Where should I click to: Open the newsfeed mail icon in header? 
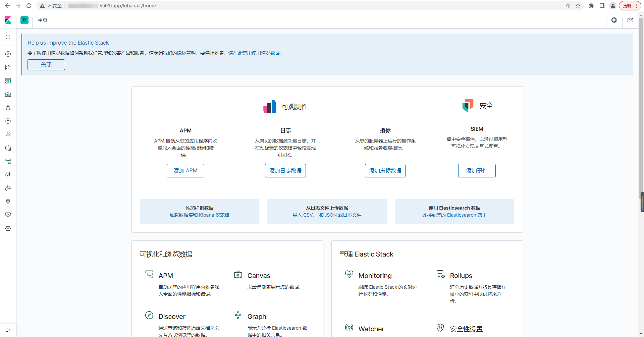pos(630,20)
